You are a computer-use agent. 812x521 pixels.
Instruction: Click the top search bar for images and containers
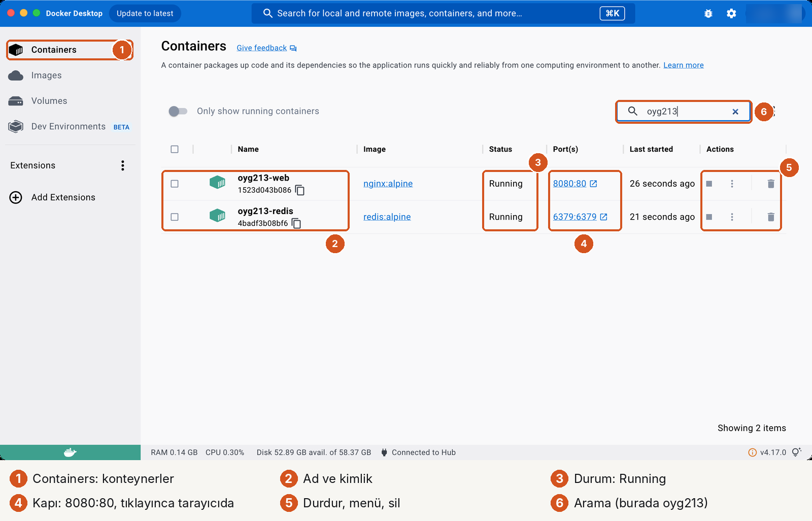tap(443, 13)
